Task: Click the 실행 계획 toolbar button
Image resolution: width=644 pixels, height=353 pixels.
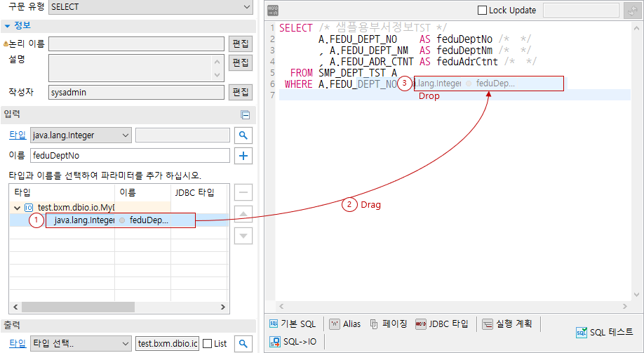Action: pyautogui.click(x=507, y=324)
